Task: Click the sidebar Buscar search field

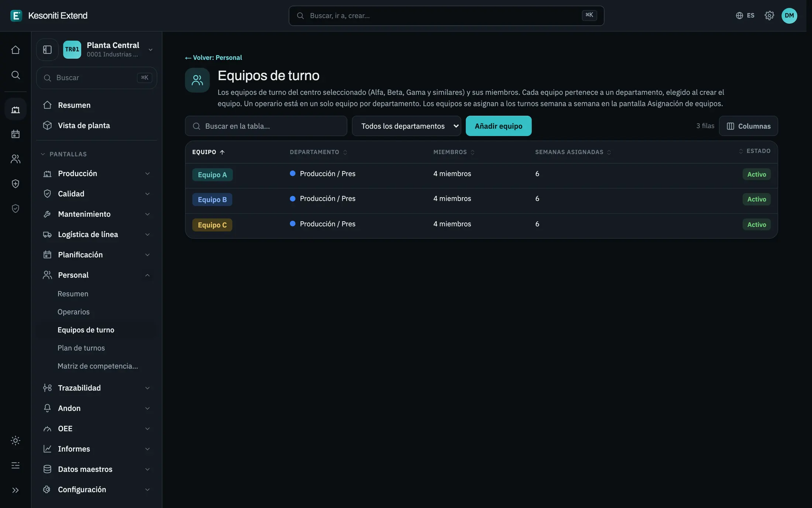Action: tap(97, 78)
